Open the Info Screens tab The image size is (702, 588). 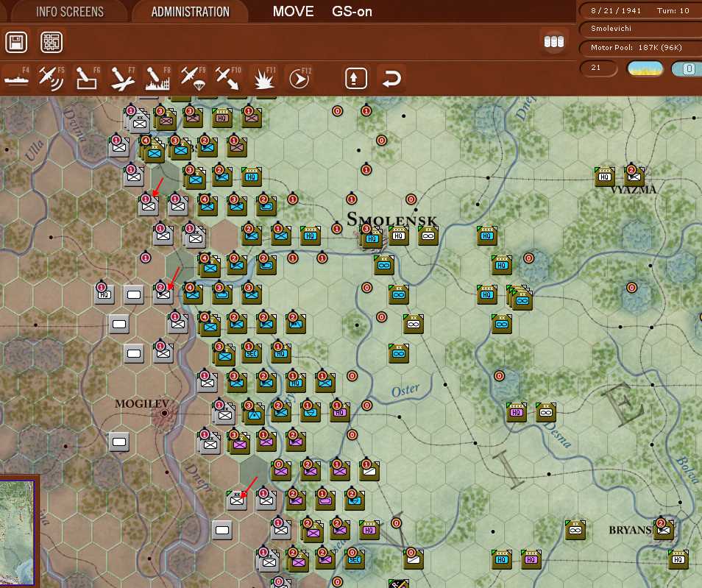point(69,12)
